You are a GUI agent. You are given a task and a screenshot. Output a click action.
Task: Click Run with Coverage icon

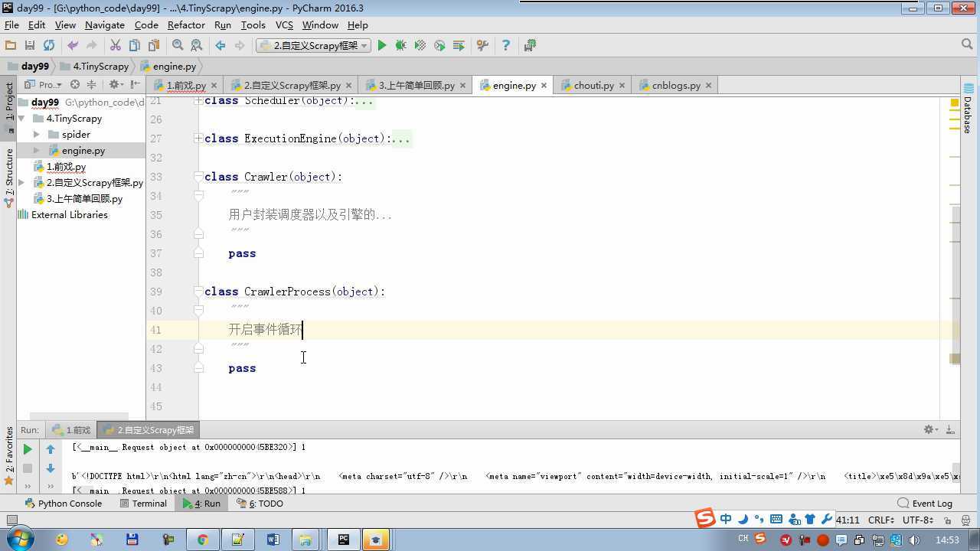[x=420, y=46]
